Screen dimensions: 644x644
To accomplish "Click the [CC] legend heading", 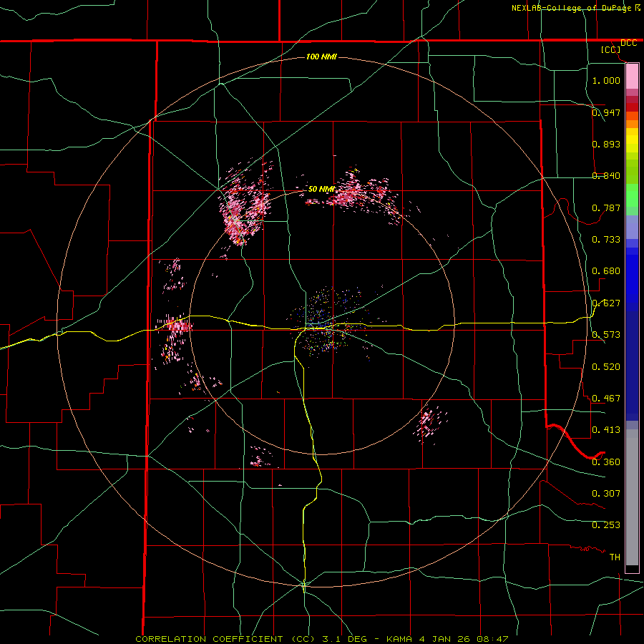I will (611, 49).
